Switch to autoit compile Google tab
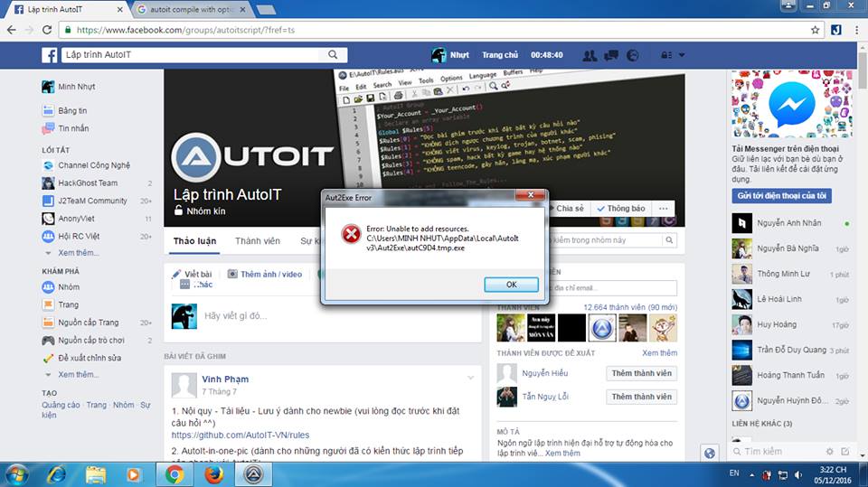This screenshot has width=868, height=487. pos(192,9)
